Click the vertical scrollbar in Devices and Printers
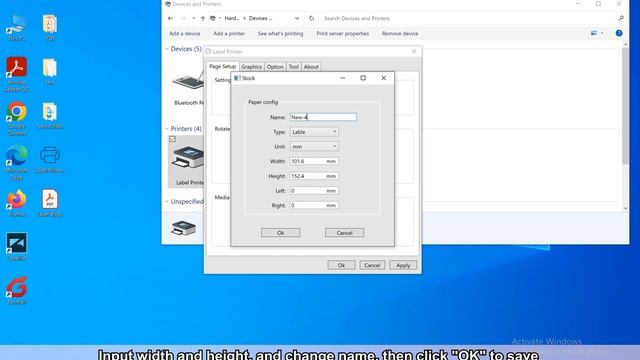640x360 pixels. tap(625, 106)
